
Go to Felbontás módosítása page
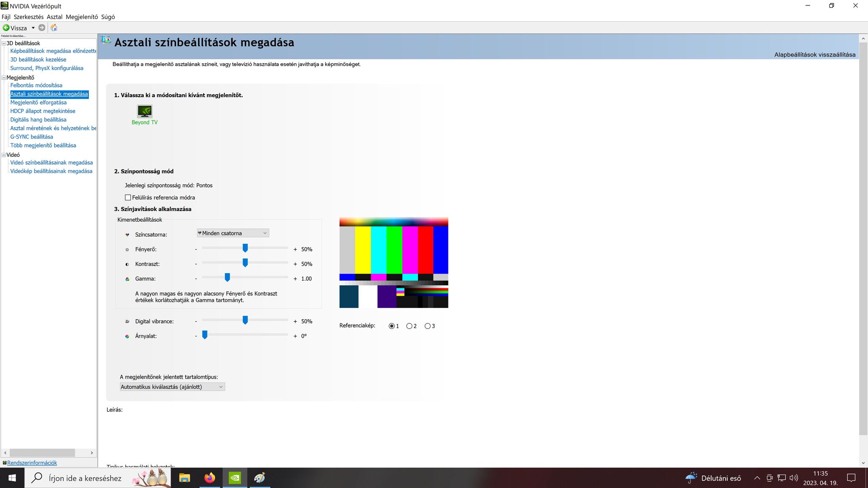coord(36,85)
